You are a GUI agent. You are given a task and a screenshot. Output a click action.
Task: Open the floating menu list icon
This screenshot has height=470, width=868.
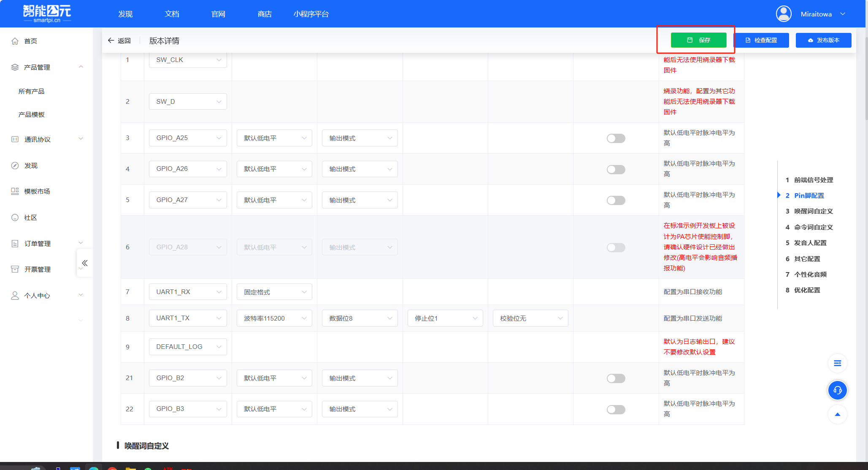838,363
